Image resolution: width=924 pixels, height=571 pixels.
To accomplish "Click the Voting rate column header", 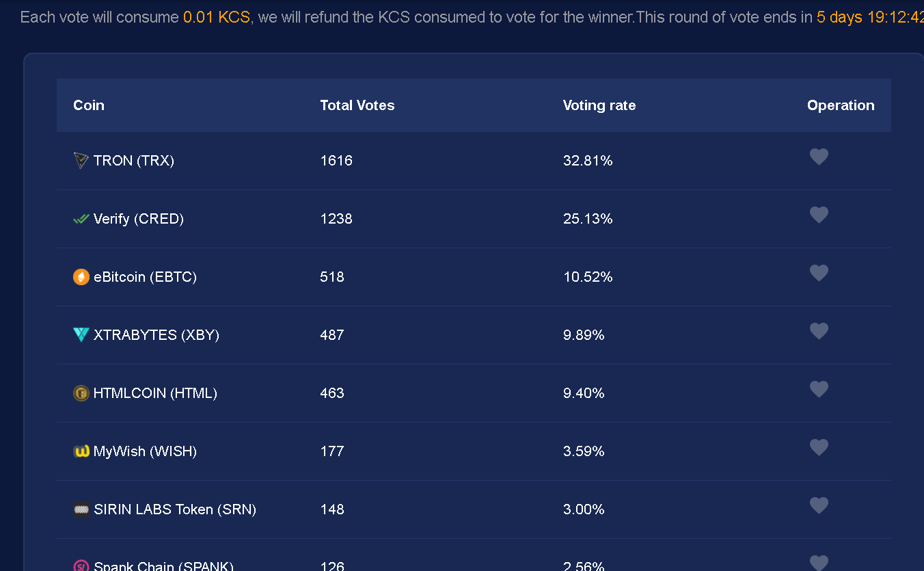I will [599, 105].
